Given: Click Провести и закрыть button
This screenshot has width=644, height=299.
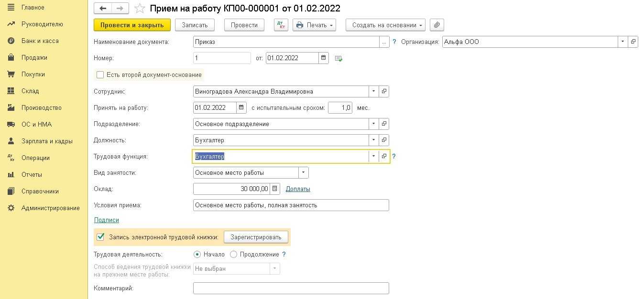Looking at the screenshot, I should [x=132, y=25].
